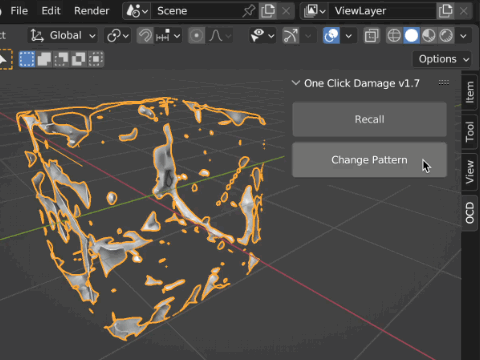This screenshot has height=360, width=480.
Task: Switch to the View sidebar tab
Action: click(470, 172)
